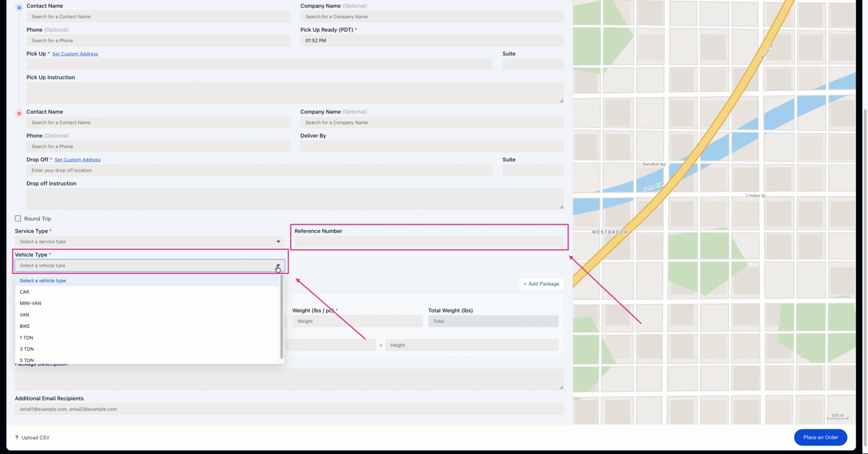The width and height of the screenshot is (868, 454).
Task: Choose 1 TON from the vehicle list
Action: (147, 337)
